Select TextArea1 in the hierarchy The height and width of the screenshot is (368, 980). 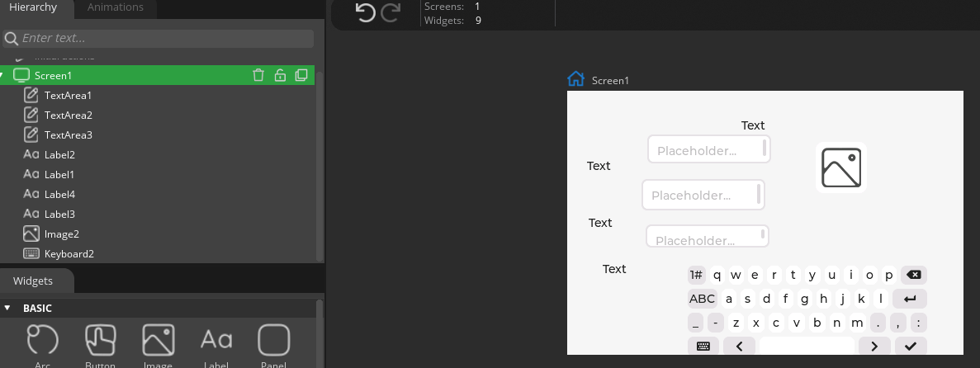pyautogui.click(x=68, y=96)
